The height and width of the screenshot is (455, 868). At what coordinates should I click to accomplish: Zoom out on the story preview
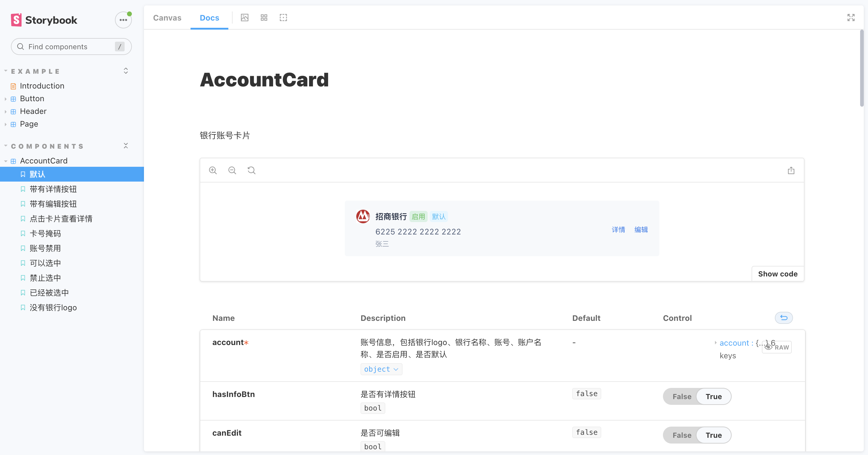pos(232,170)
